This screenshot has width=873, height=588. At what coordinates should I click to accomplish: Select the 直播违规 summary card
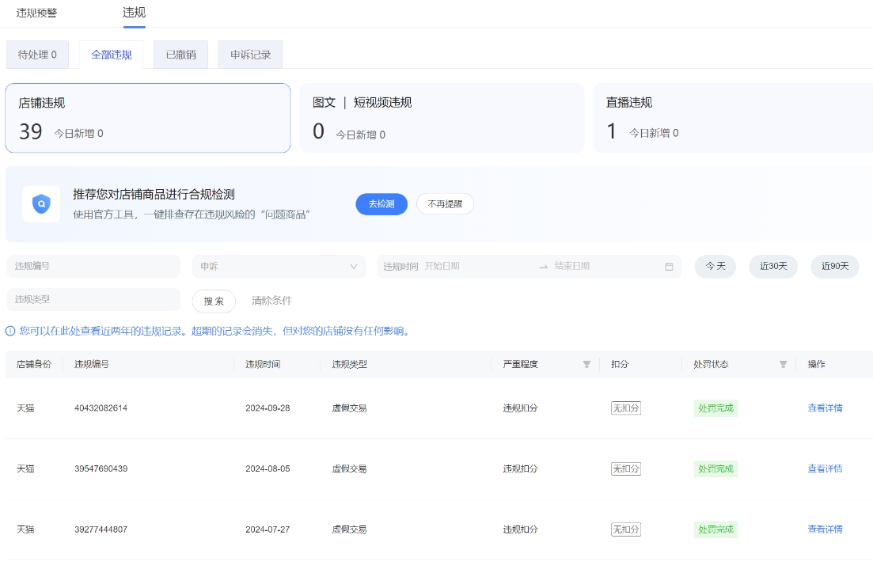733,118
